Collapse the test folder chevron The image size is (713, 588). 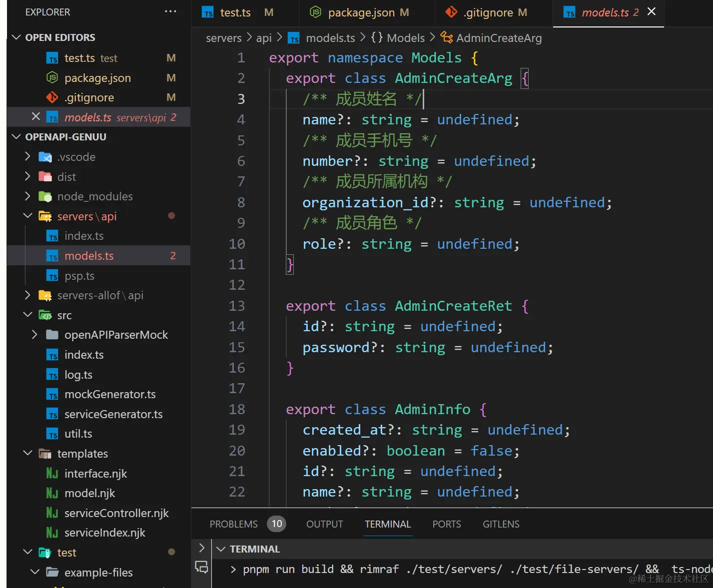click(27, 552)
